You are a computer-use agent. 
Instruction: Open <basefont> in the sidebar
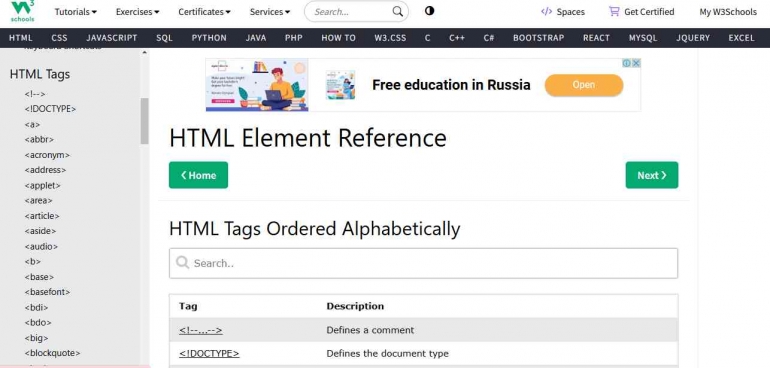tap(47, 292)
